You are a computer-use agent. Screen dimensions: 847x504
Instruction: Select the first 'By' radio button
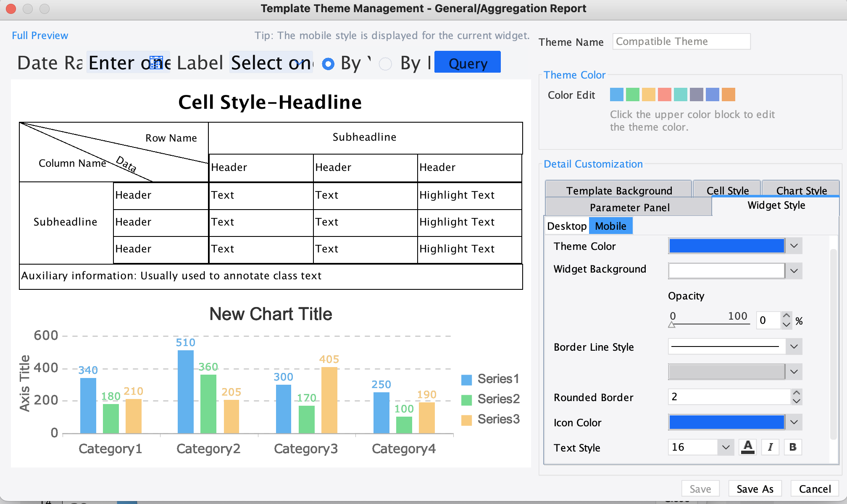coord(328,64)
